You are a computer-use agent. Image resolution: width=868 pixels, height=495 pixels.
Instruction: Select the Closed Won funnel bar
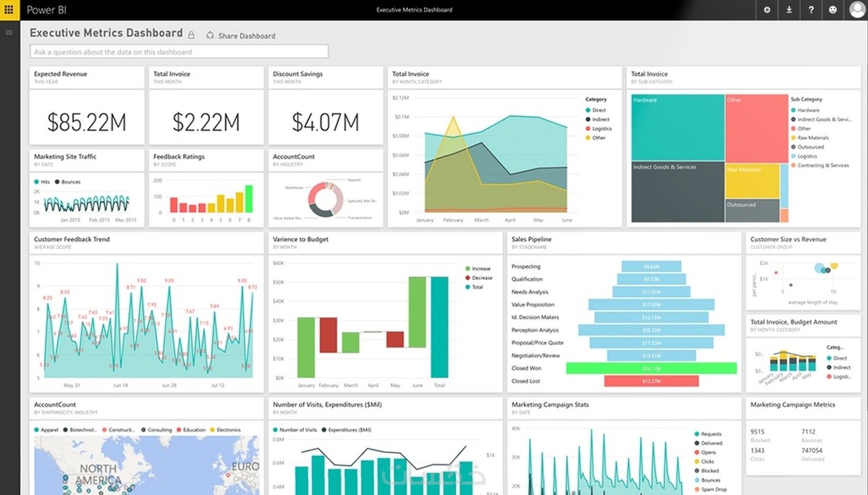click(x=652, y=368)
